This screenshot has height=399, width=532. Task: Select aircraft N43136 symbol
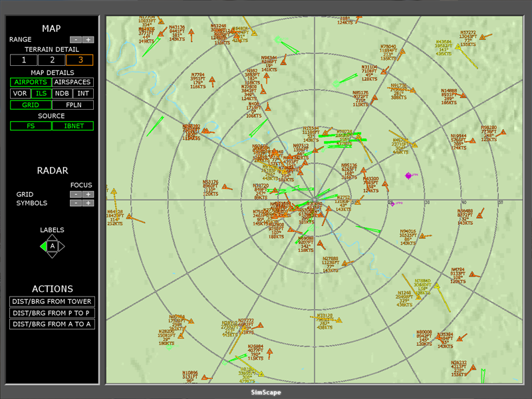pyautogui.click(x=192, y=33)
